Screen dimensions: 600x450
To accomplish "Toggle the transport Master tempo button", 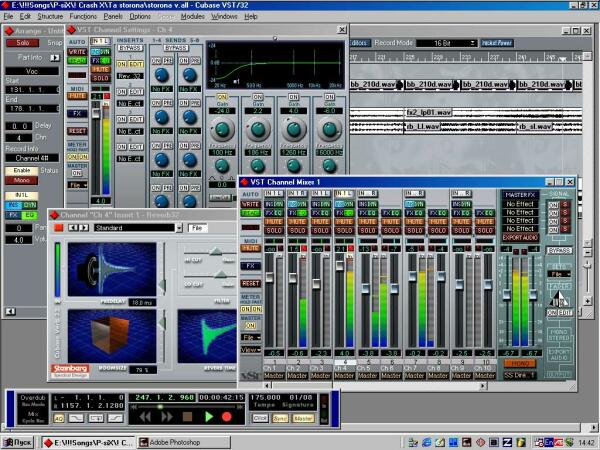I will pyautogui.click(x=303, y=419).
